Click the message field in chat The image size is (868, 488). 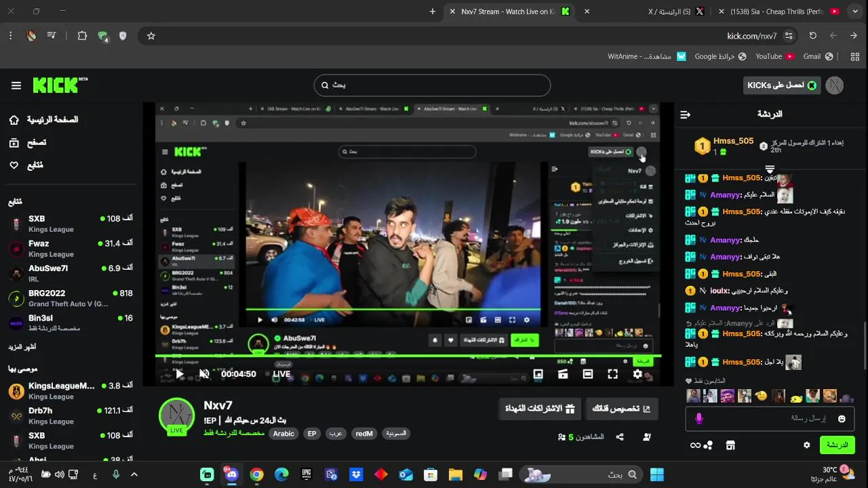tap(770, 419)
